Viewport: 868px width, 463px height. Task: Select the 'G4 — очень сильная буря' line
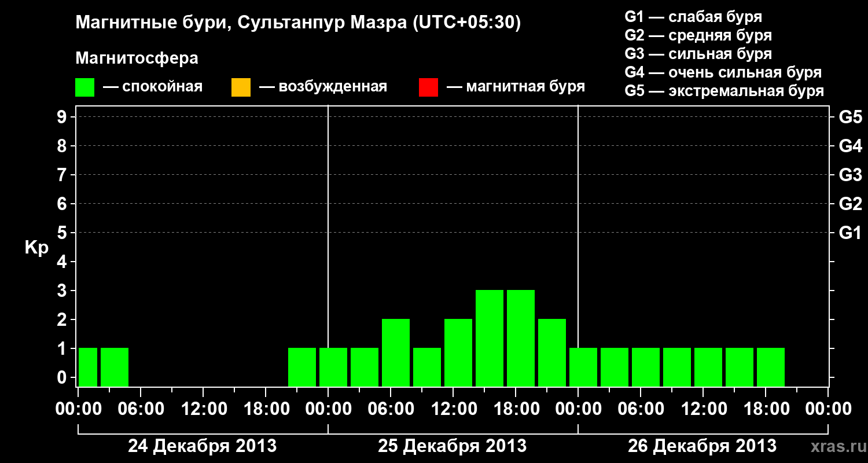[x=723, y=72]
